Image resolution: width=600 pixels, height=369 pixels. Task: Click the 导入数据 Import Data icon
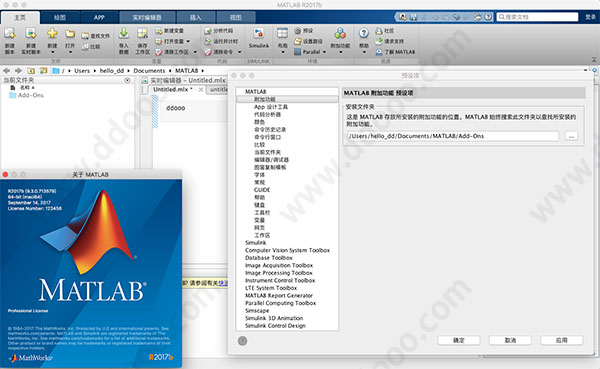tap(124, 33)
